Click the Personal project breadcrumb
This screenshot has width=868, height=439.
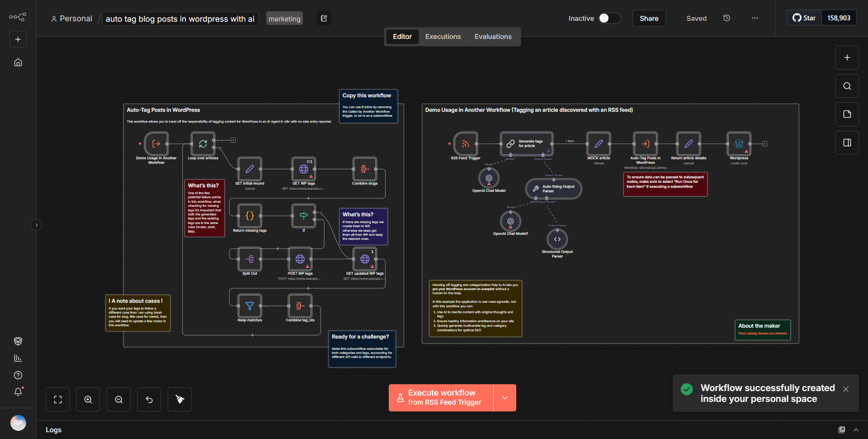click(x=71, y=19)
